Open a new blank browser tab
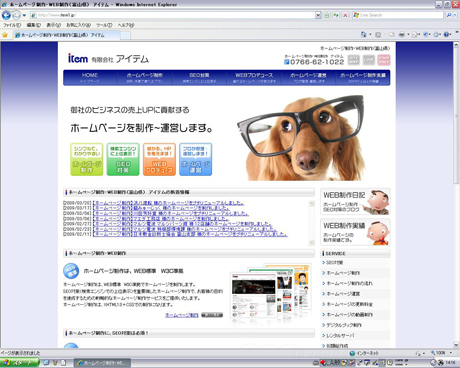Viewport: 460px width, 368px height. point(125,35)
